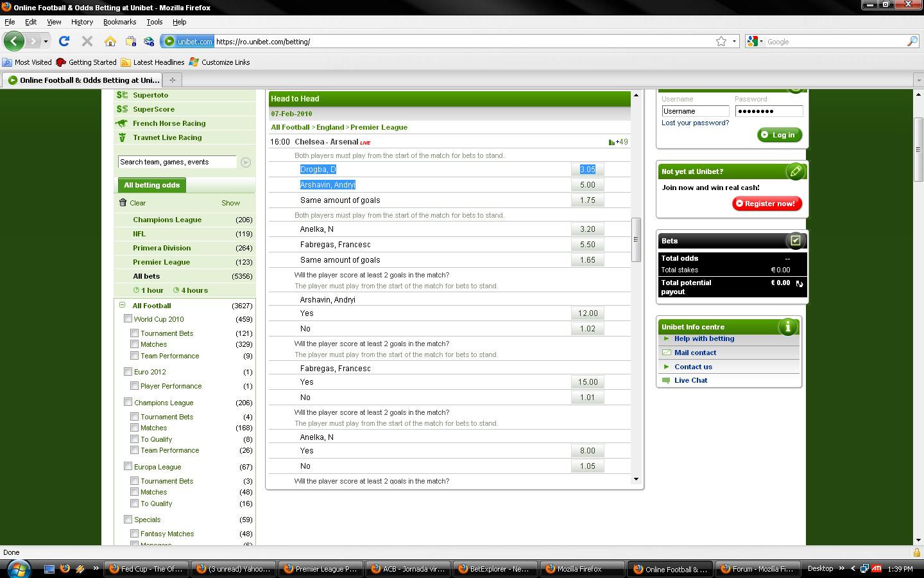Click the Head to Head panel scrollbar thumb
Screen dimensions: 924x578
[636, 240]
